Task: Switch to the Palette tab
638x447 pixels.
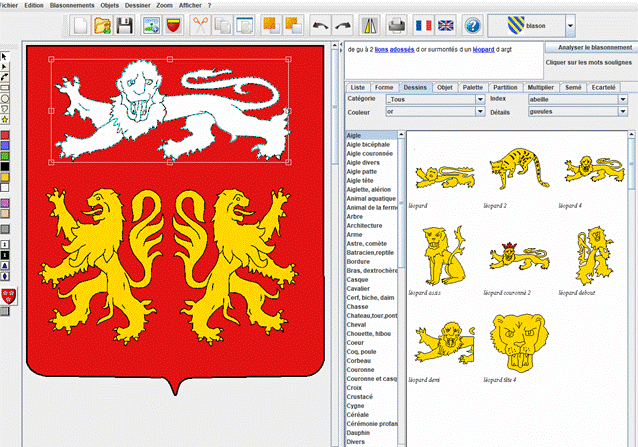Action: [472, 88]
